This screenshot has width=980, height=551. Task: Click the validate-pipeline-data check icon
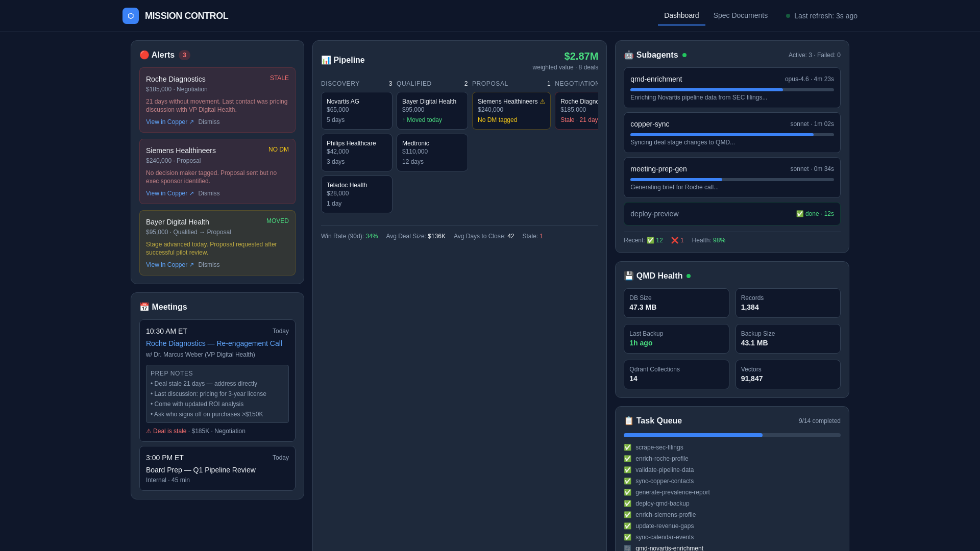point(627,470)
